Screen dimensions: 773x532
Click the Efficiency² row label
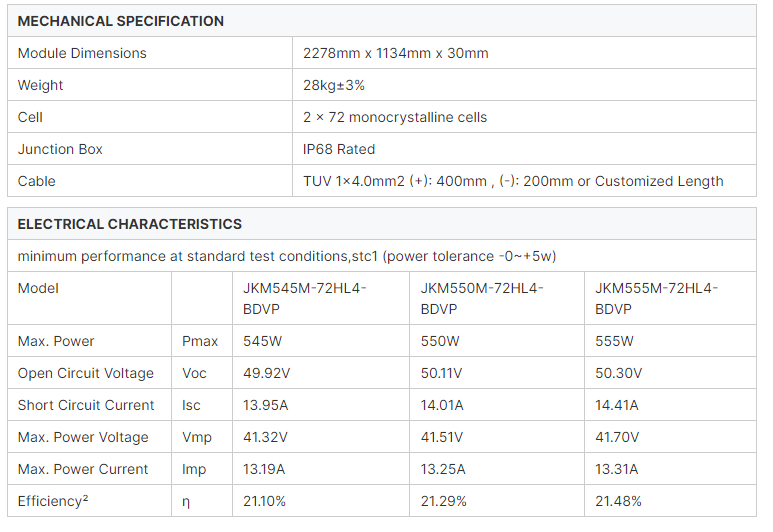point(55,501)
